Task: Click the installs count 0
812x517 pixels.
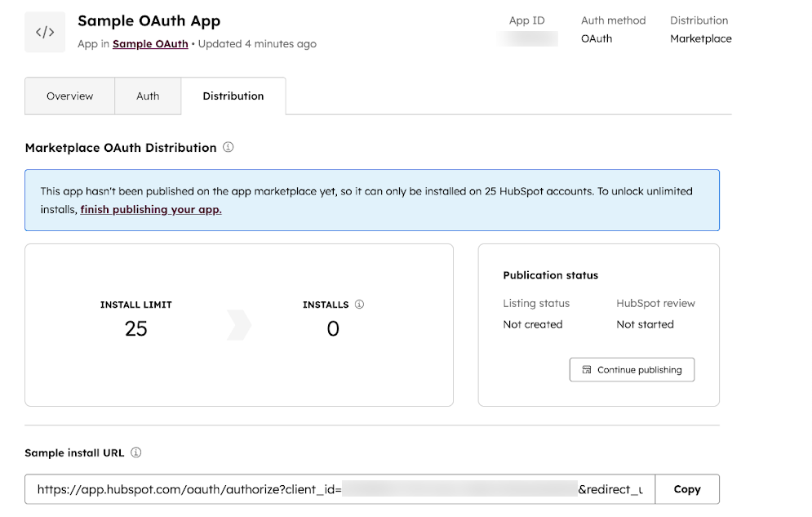Action: point(333,329)
